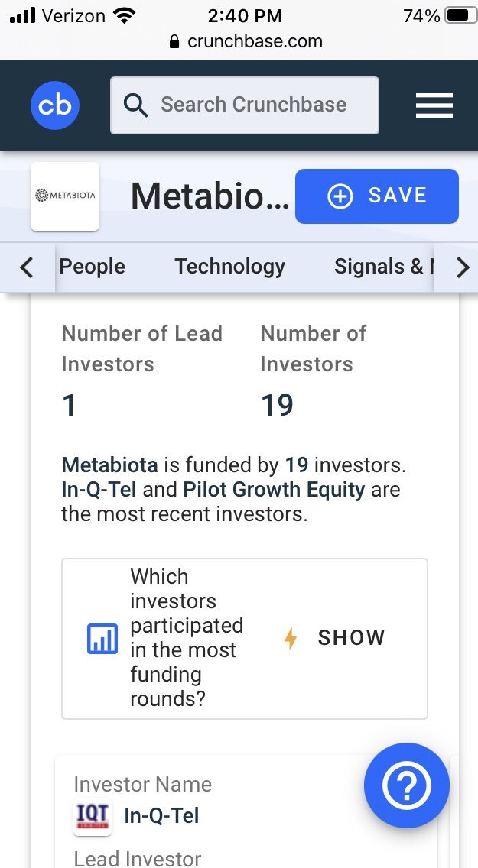
Task: Open the hamburger menu
Action: [x=434, y=105]
